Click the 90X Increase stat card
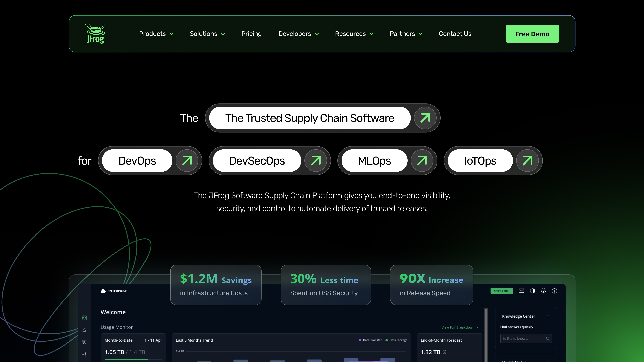The width and height of the screenshot is (644, 362). [x=431, y=285]
